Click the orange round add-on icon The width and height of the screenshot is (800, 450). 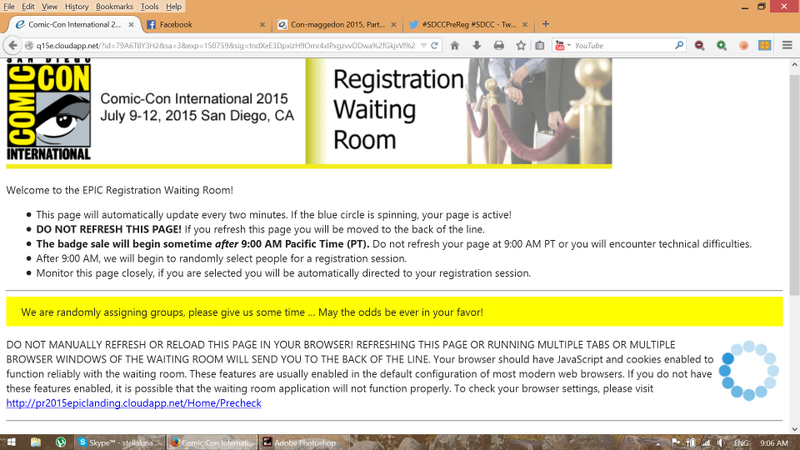tap(743, 45)
